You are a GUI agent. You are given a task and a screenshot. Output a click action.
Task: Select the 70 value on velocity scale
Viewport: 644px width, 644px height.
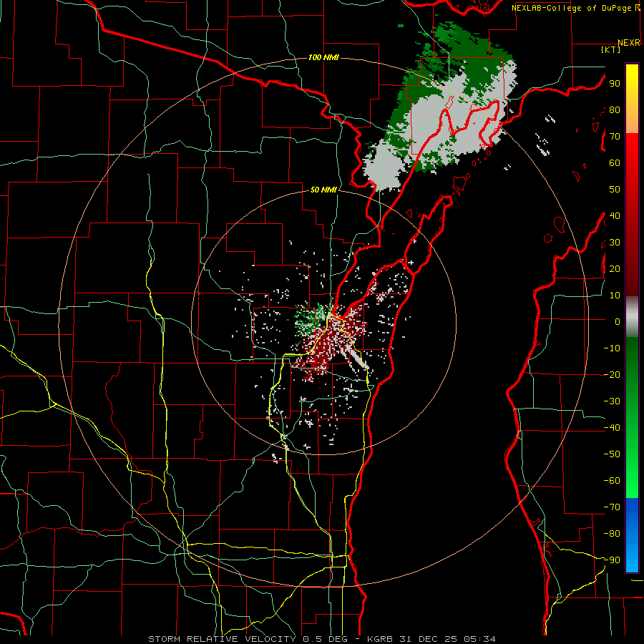(615, 137)
